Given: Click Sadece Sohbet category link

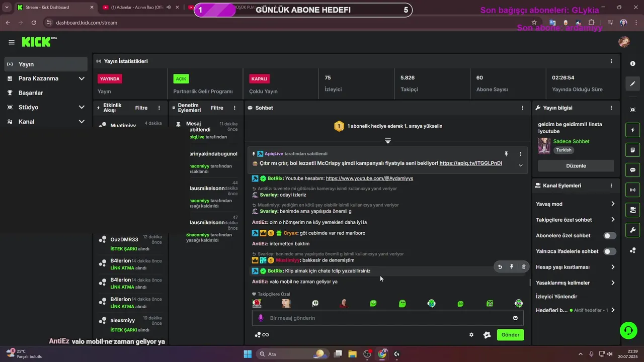Looking at the screenshot, I should pyautogui.click(x=571, y=141).
